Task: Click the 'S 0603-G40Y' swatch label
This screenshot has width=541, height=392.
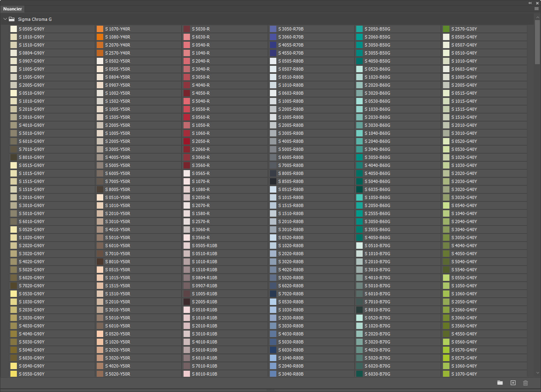Action: (464, 69)
